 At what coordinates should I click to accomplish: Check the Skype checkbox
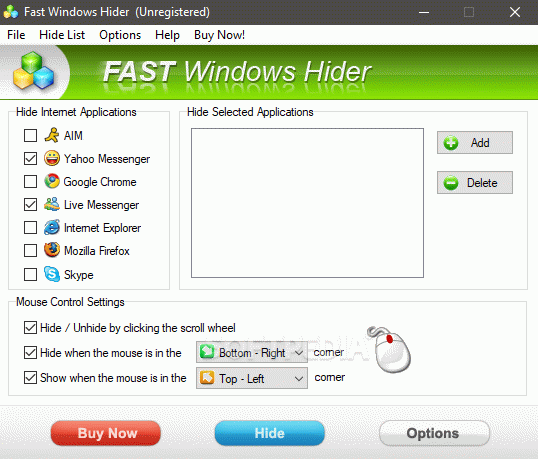click(31, 274)
